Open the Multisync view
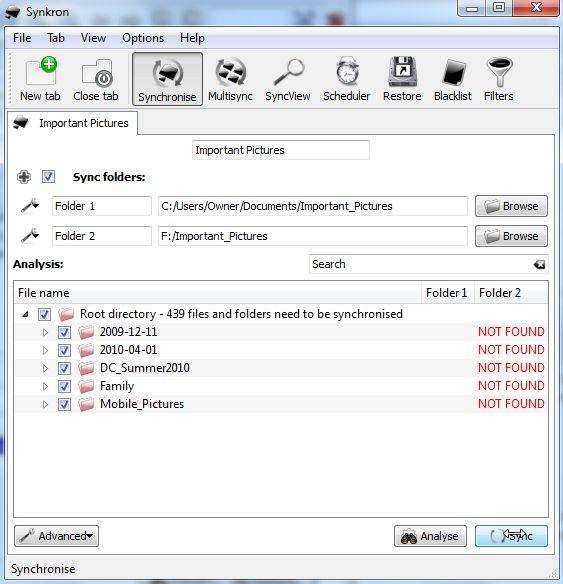563x584 pixels. (x=230, y=79)
